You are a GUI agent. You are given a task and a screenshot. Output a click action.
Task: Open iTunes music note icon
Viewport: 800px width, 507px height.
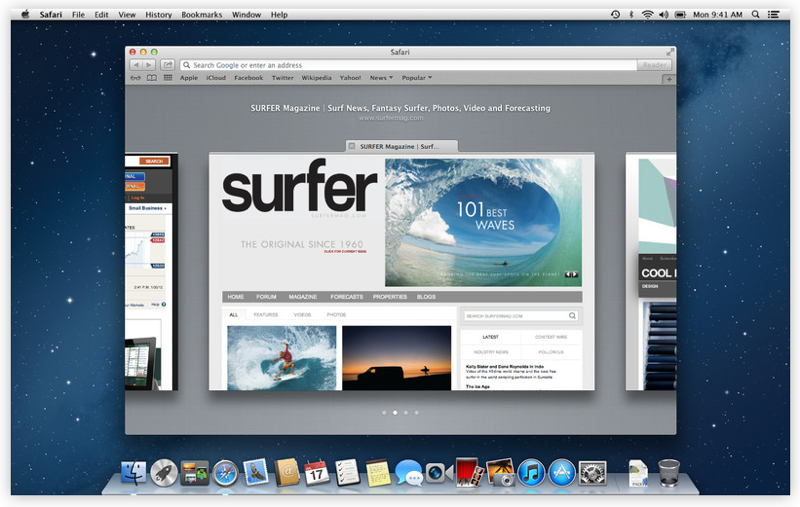tap(531, 473)
